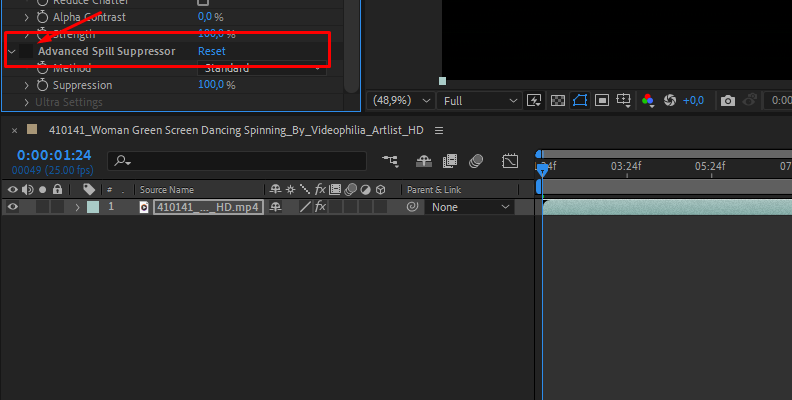Expand layer 1 properties in timeline

click(77, 207)
